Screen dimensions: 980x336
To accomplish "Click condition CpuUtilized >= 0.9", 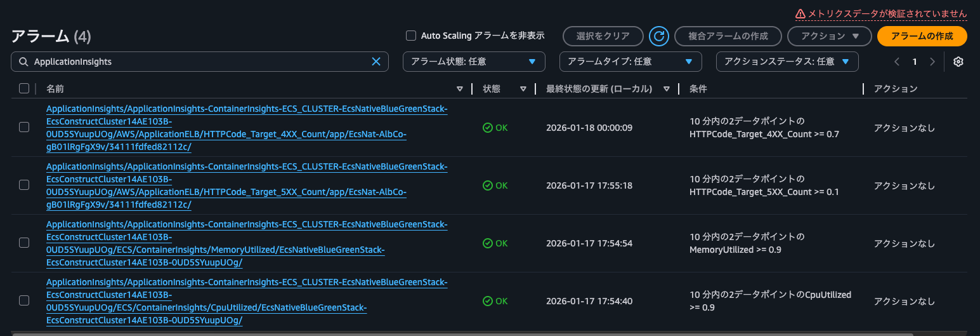I will point(770,301).
